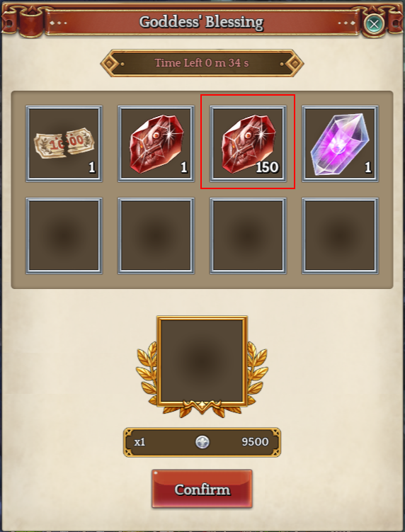Image resolution: width=405 pixels, height=532 pixels.
Task: Click the 9500 price value
Action: point(255,442)
